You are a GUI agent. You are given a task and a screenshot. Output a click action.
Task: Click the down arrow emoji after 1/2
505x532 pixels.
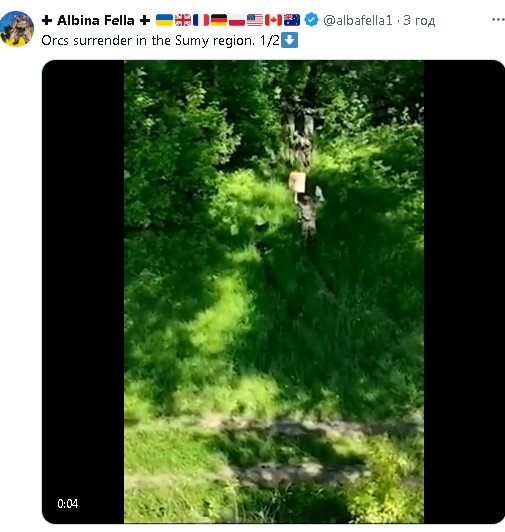(290, 40)
